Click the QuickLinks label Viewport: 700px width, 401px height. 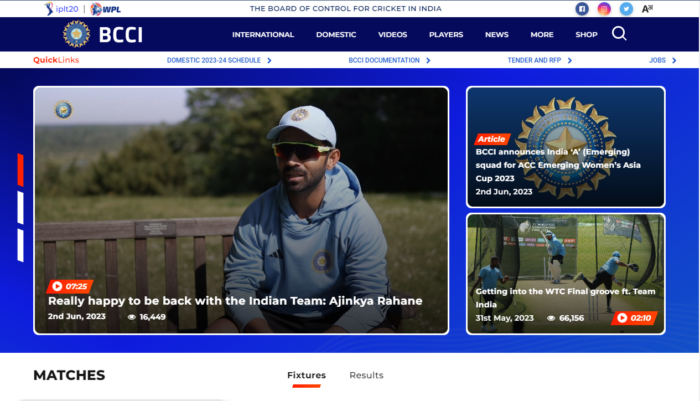tap(56, 60)
